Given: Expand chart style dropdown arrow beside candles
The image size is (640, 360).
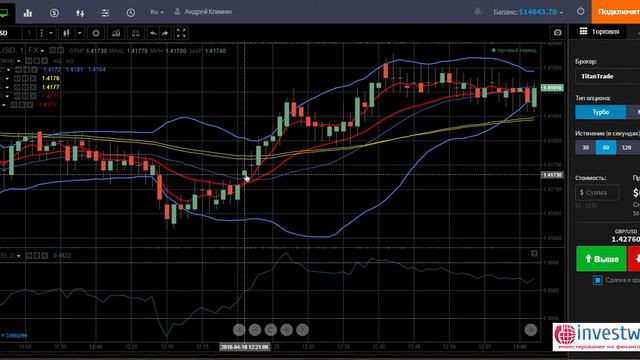Looking at the screenshot, I should pos(80,33).
